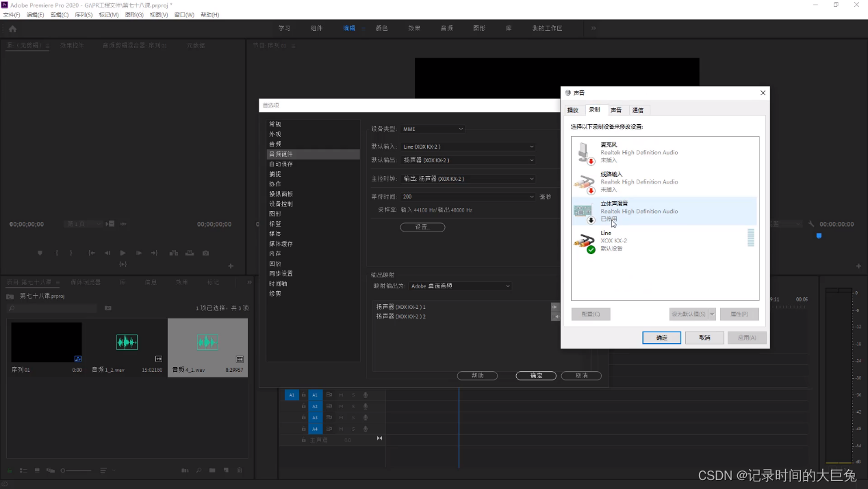Select the Stereo Mix sound card icon
The image size is (868, 489).
585,212
